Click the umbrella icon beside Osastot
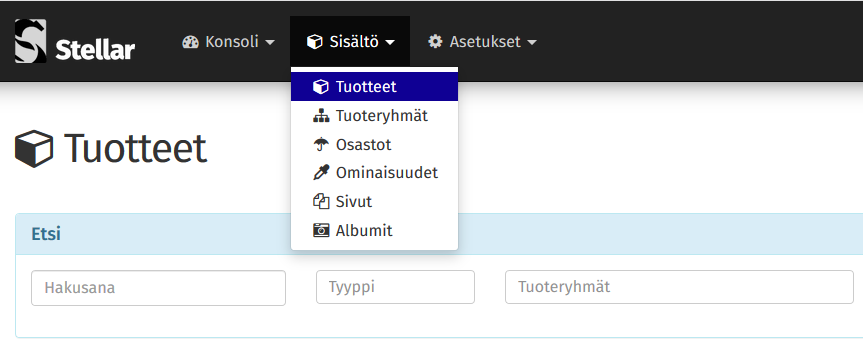This screenshot has height=360, width=863. (x=321, y=145)
